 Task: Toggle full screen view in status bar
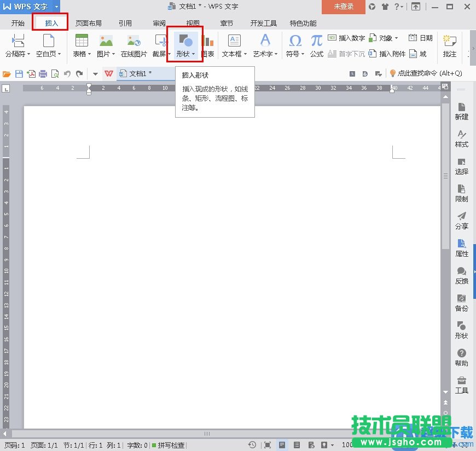point(267,445)
